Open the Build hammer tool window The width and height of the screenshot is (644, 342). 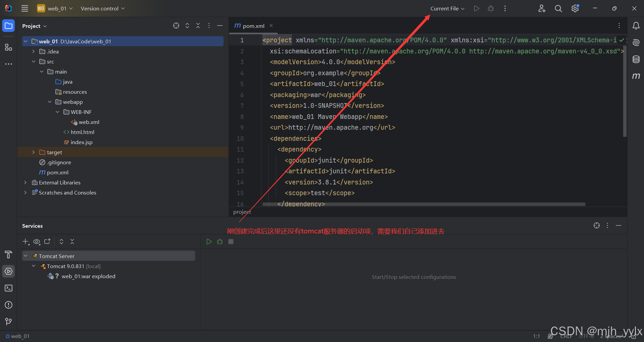point(8,255)
